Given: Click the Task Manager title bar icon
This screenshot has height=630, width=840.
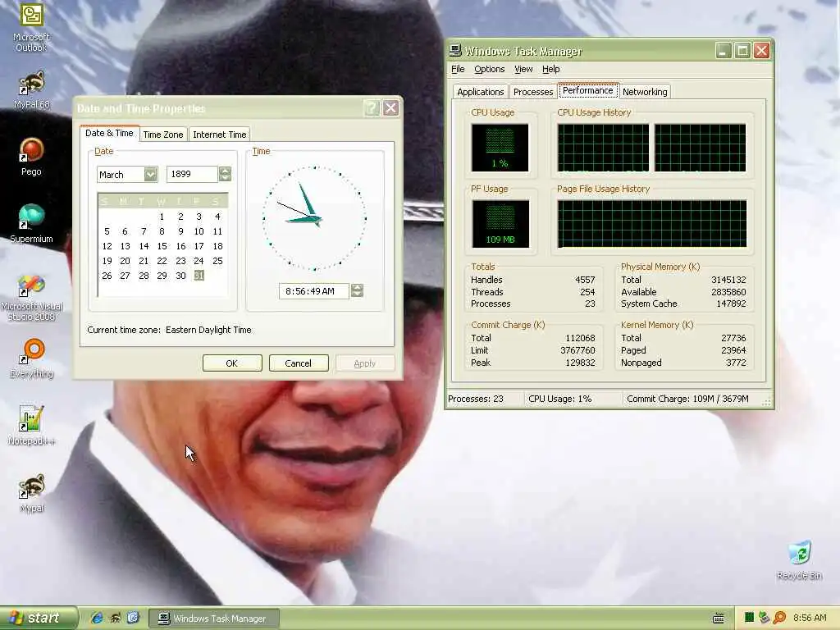Looking at the screenshot, I should [x=455, y=51].
